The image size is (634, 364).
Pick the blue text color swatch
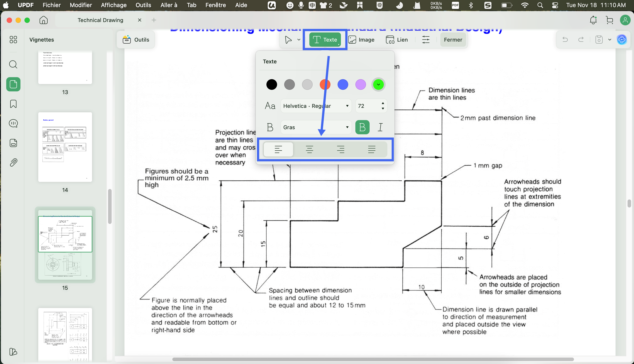click(x=343, y=84)
